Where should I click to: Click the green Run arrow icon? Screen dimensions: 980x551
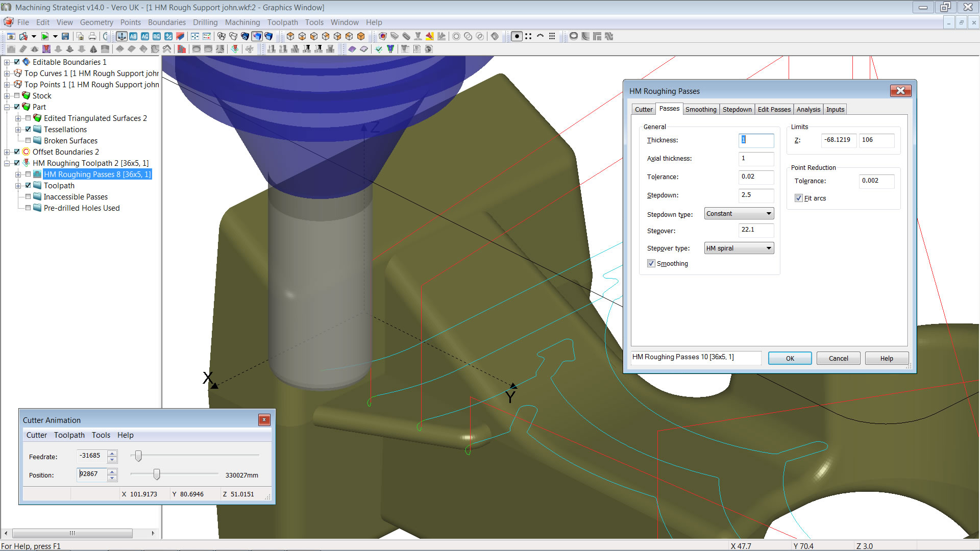(x=45, y=36)
